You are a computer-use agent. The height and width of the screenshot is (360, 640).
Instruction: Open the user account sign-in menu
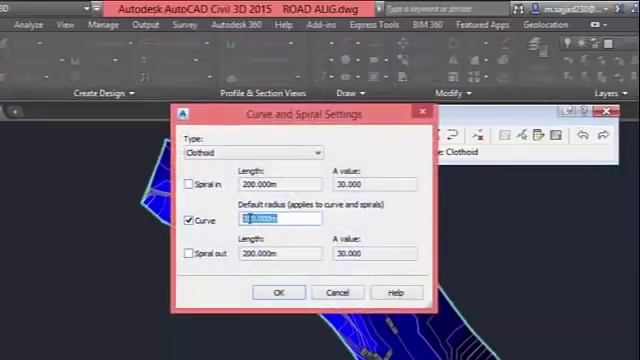pos(569,9)
